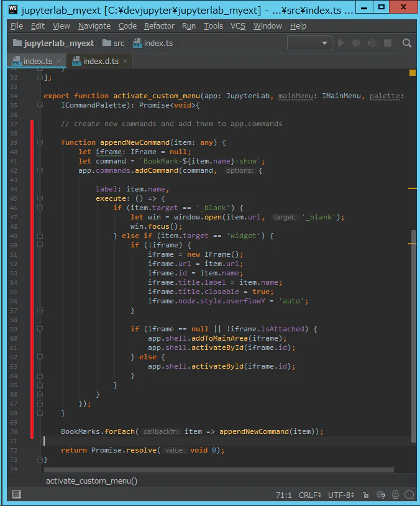Run the selected configuration with the play icon
This screenshot has width=420, height=506.
341,43
